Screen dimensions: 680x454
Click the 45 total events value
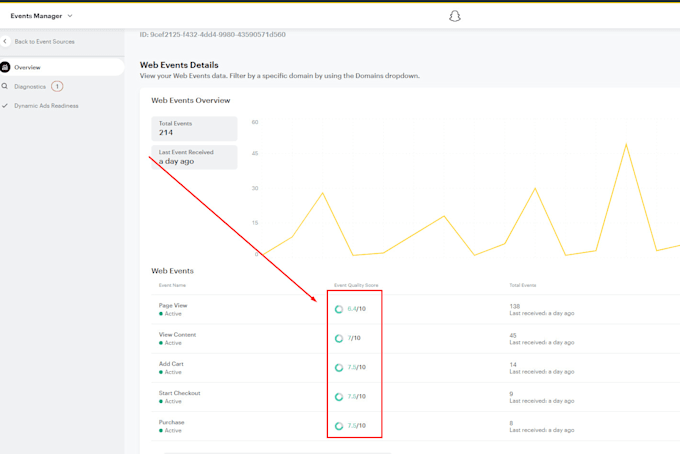point(513,335)
